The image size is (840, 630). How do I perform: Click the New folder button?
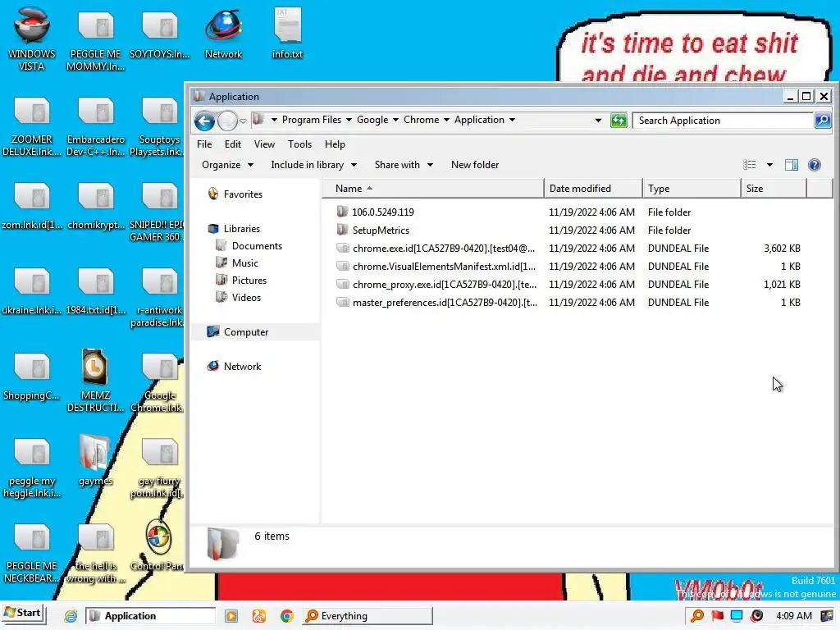coord(475,165)
